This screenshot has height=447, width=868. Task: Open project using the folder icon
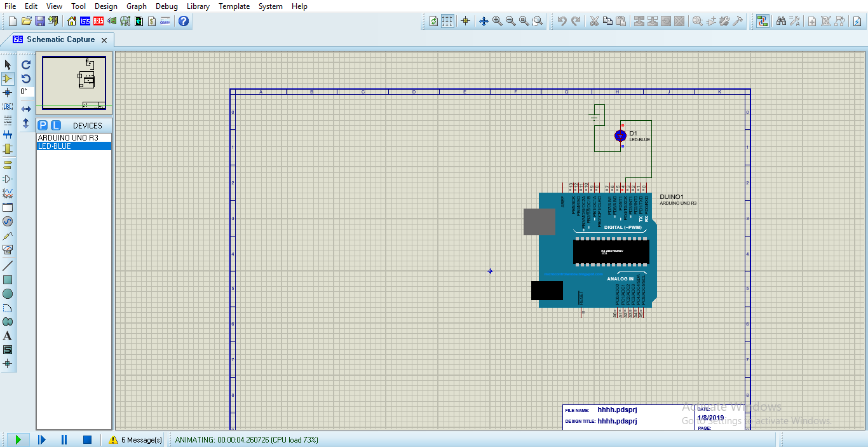(x=26, y=21)
